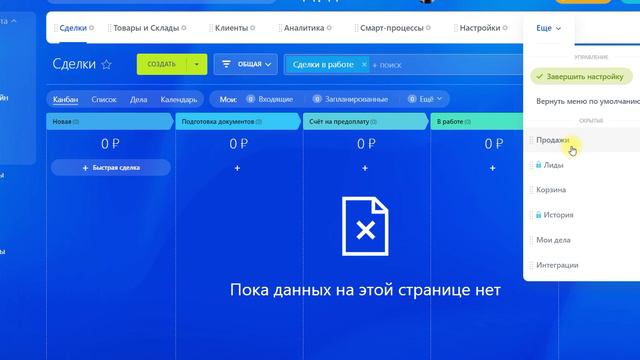Click the gear icon next to Товары и Склады
This screenshot has width=640, height=360.
click(184, 28)
